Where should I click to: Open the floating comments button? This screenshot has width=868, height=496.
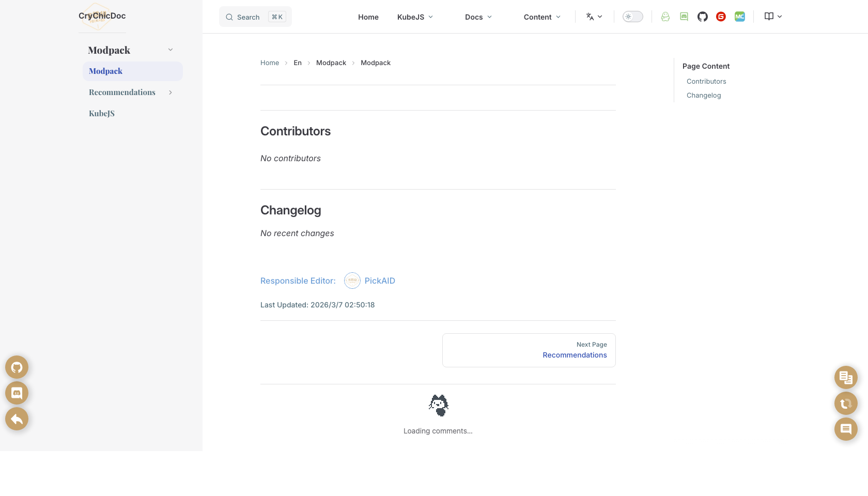pyautogui.click(x=846, y=429)
